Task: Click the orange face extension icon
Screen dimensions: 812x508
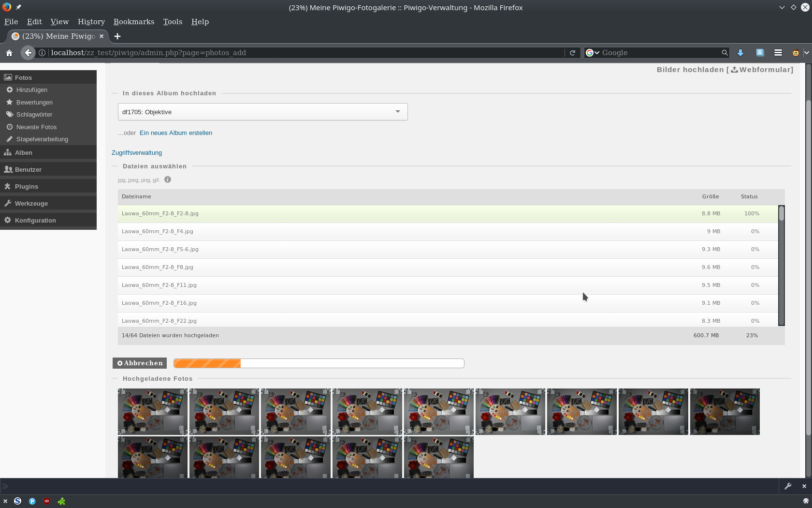Action: point(796,53)
